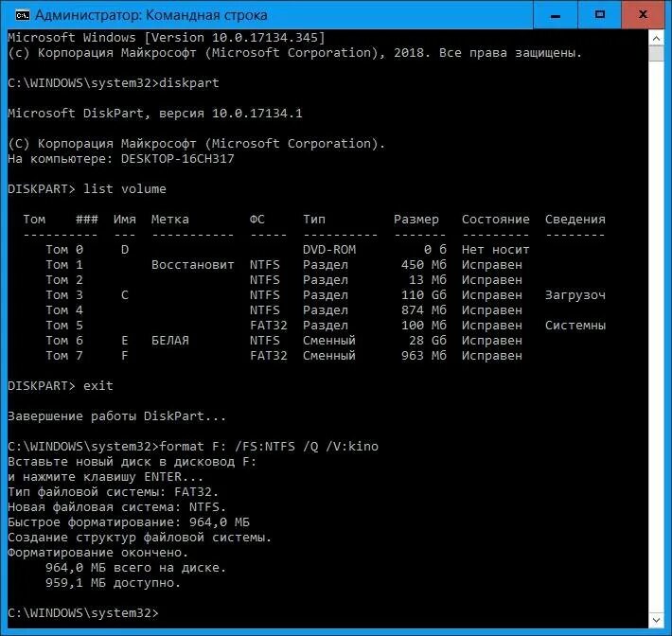The width and height of the screenshot is (672, 636).
Task: Click 'Тип файловой системы: FAT32.' line
Action: tap(114, 492)
